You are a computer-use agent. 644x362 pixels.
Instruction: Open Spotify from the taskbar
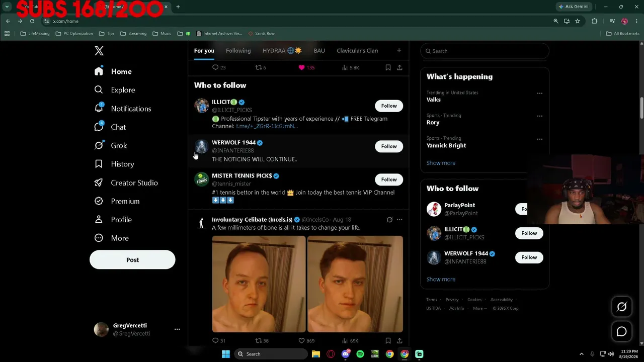point(360,354)
